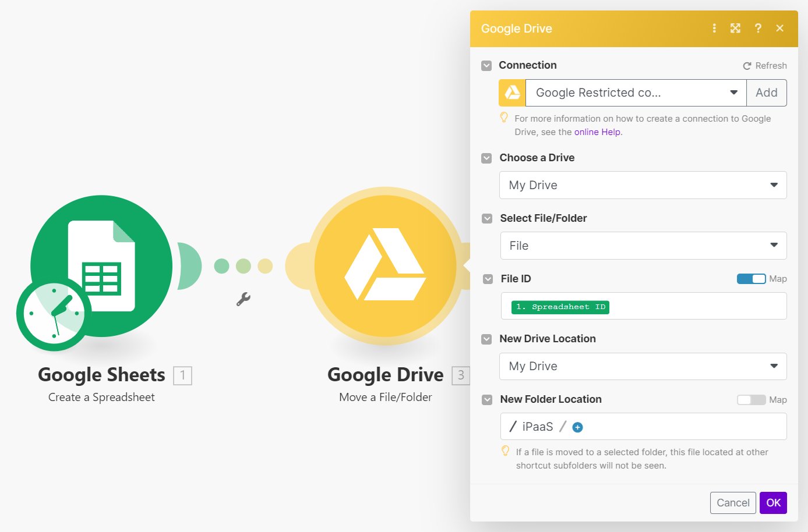Image resolution: width=808 pixels, height=532 pixels.
Task: Click the clock schedule icon on Google Sheets
Action: (54, 314)
